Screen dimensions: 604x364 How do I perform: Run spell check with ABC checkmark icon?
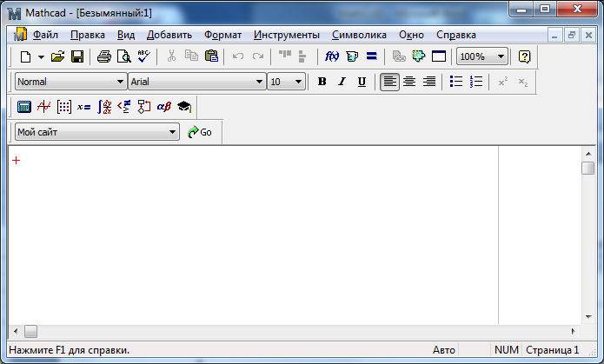[x=144, y=56]
